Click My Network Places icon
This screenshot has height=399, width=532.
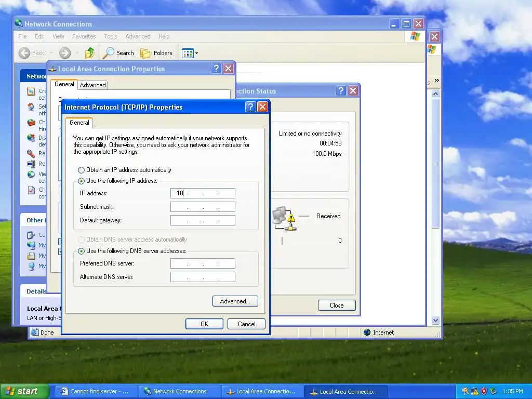tap(31, 245)
